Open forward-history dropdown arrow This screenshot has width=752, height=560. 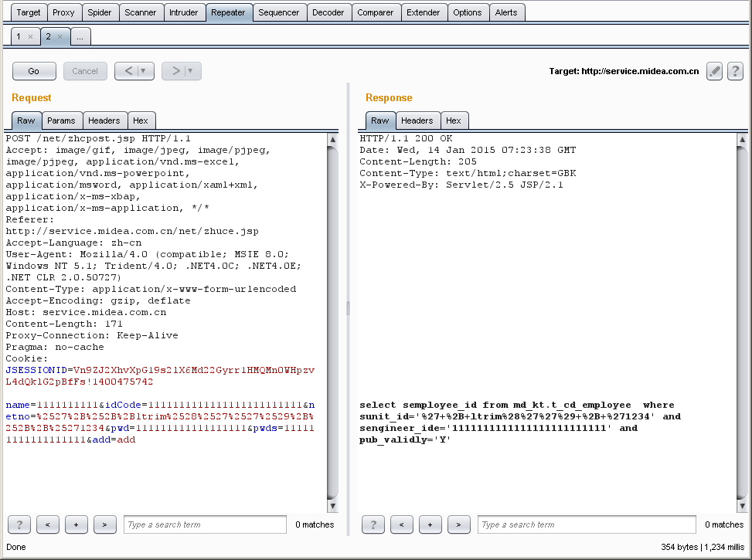(x=190, y=71)
